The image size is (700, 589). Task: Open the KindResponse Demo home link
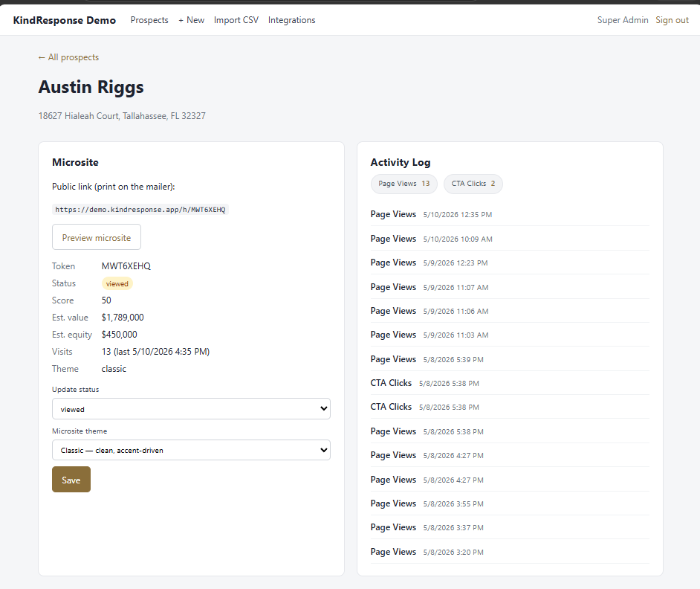click(x=65, y=20)
